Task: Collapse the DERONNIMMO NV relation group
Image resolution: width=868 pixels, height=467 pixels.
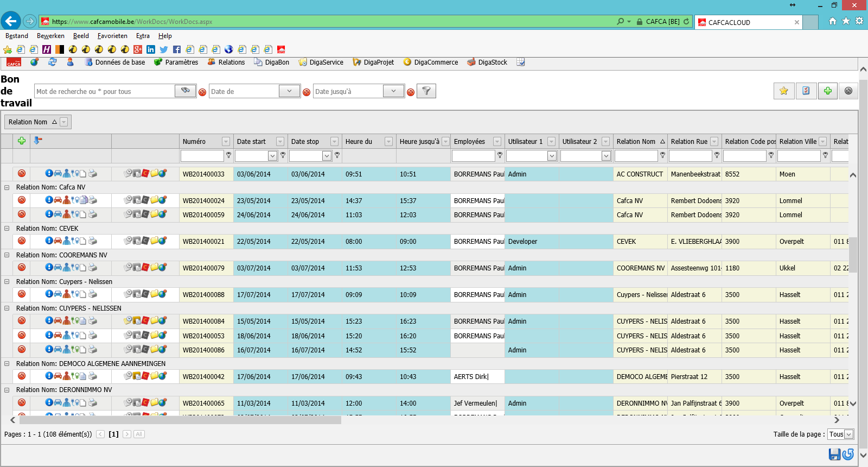Action: pyautogui.click(x=7, y=390)
